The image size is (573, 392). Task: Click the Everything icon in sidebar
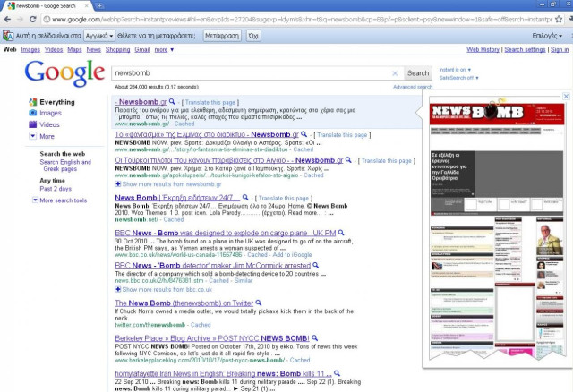[32, 102]
